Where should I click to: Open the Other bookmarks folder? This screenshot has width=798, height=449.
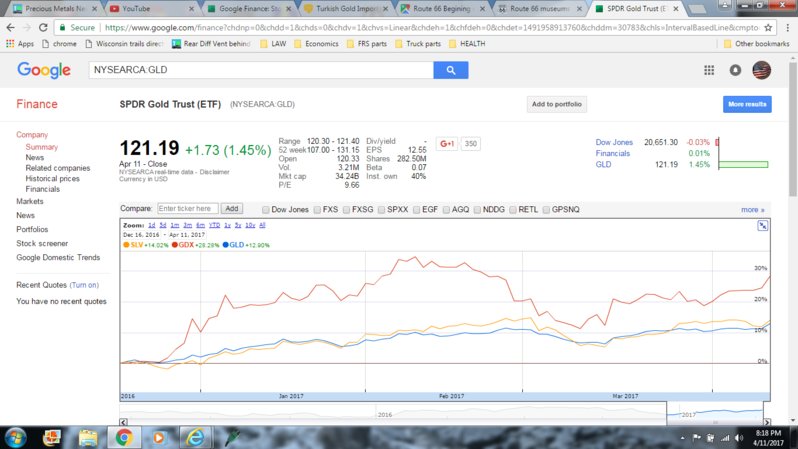[756, 44]
